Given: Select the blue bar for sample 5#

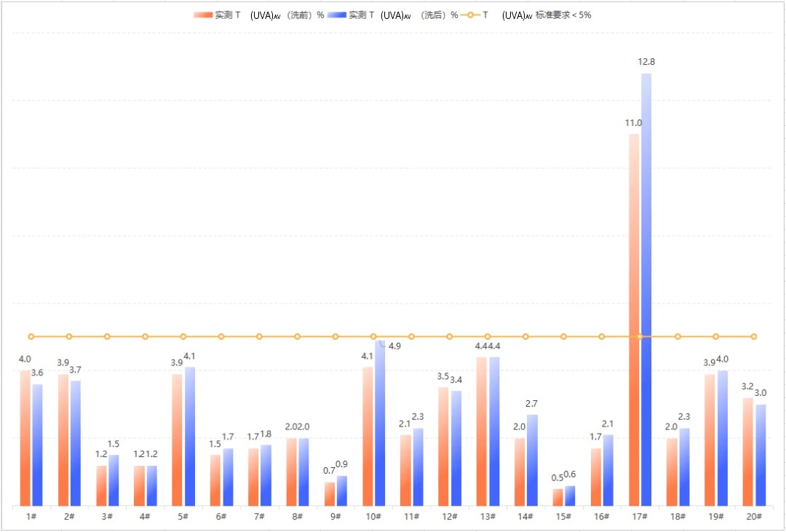Looking at the screenshot, I should point(190,437).
